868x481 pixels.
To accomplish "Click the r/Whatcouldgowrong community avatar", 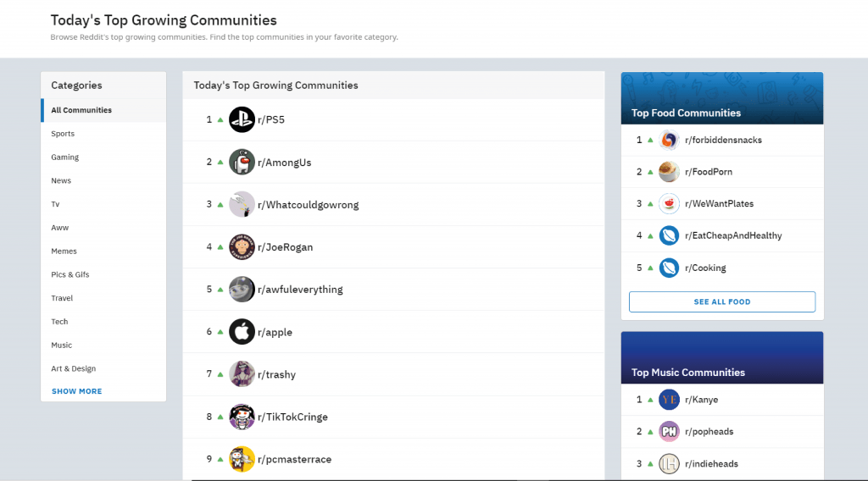I will [242, 205].
